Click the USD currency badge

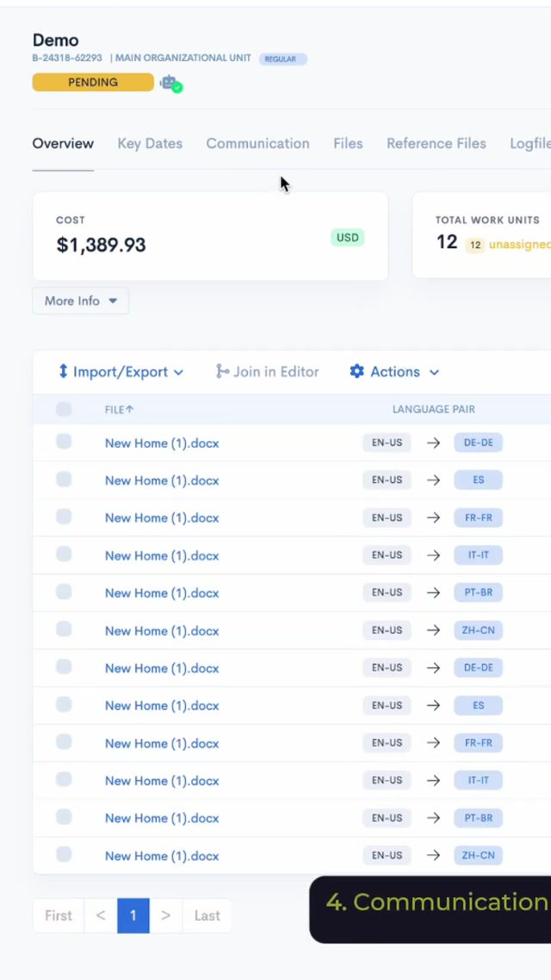pos(348,238)
